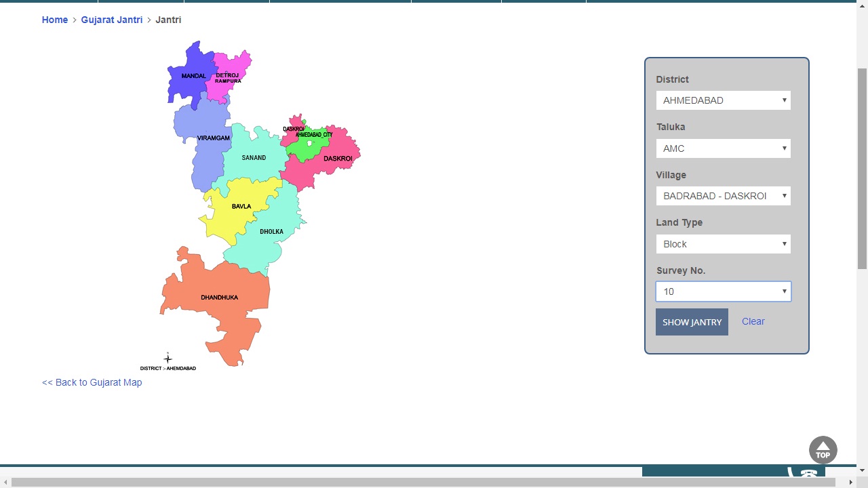
Task: Go to Home via the breadcrumb
Action: click(x=55, y=20)
